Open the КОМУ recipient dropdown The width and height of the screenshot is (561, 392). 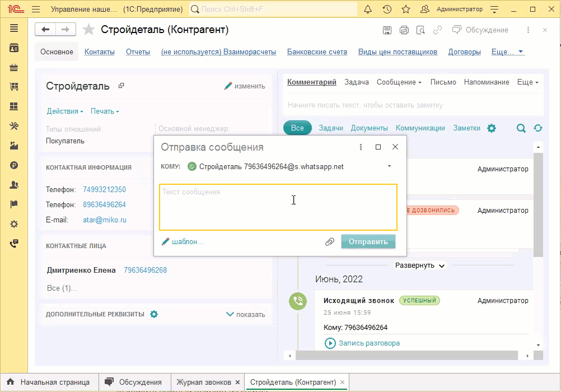pyautogui.click(x=388, y=166)
